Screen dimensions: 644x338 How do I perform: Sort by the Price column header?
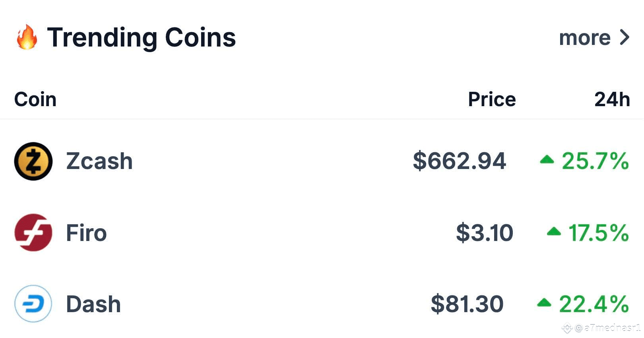pyautogui.click(x=492, y=99)
